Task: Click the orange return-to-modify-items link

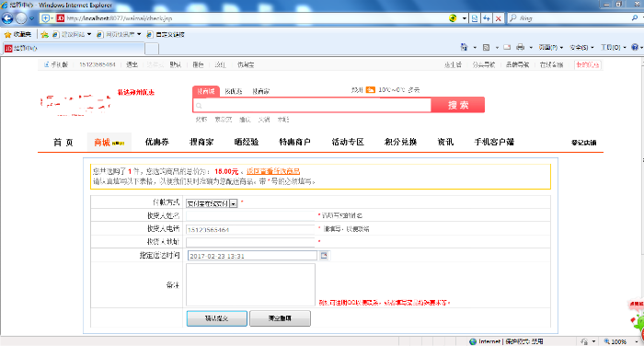Action: click(x=273, y=171)
